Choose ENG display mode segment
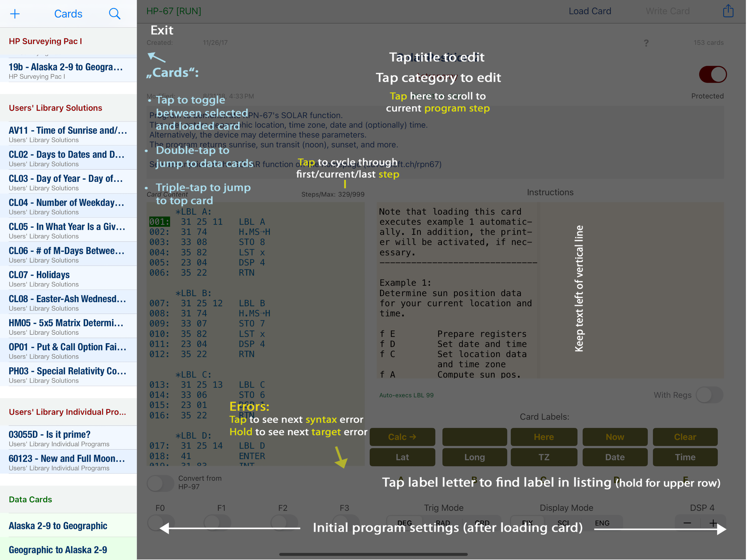This screenshot has height=560, width=747. coord(602,523)
